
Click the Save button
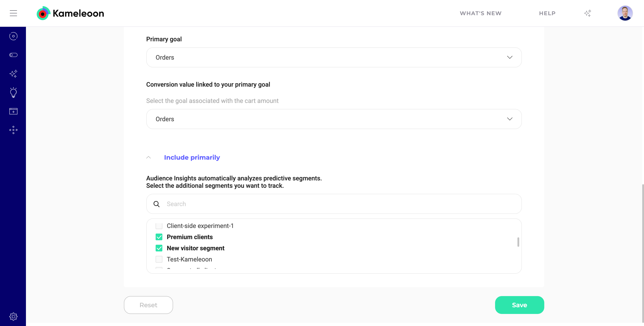tap(519, 305)
